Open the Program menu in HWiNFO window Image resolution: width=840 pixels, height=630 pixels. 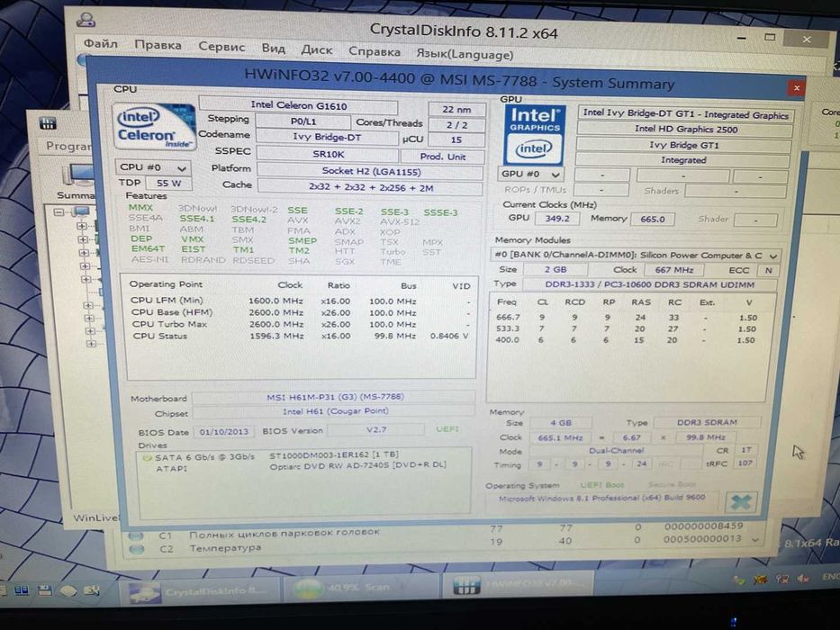(x=68, y=146)
